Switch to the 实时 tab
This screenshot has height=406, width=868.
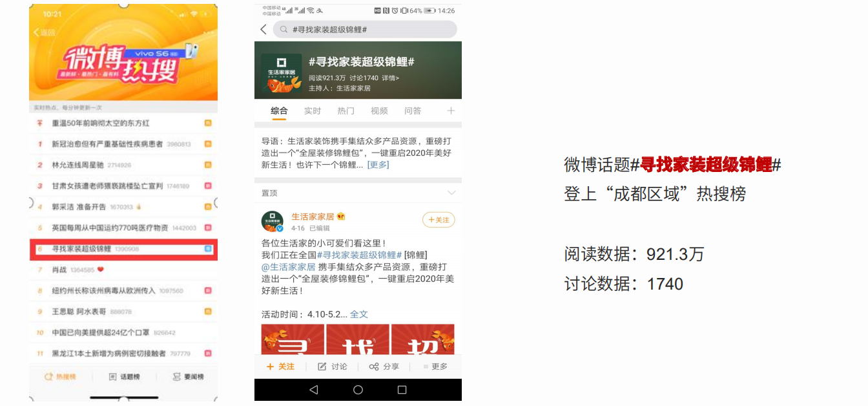click(313, 111)
